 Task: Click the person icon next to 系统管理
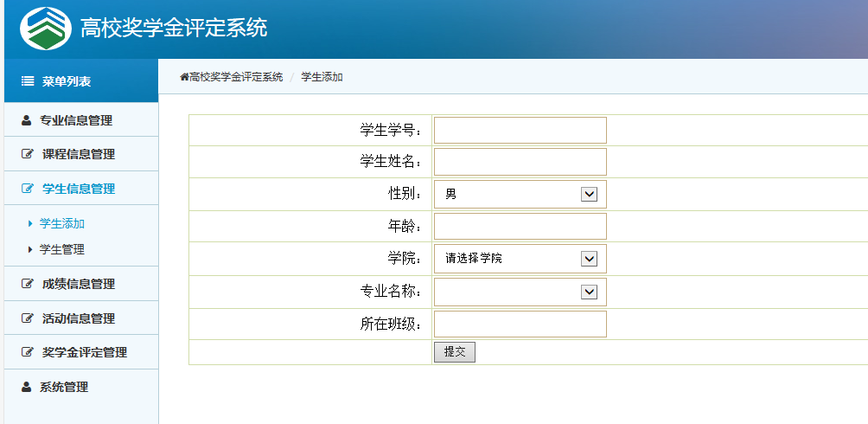tap(26, 387)
